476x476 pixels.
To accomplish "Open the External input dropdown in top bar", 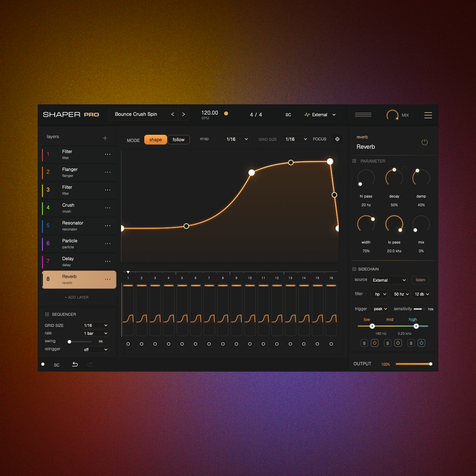I will [x=320, y=115].
